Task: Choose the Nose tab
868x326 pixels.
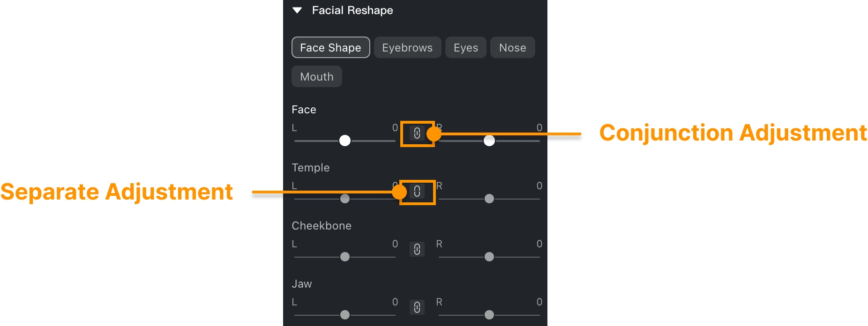Action: 512,48
